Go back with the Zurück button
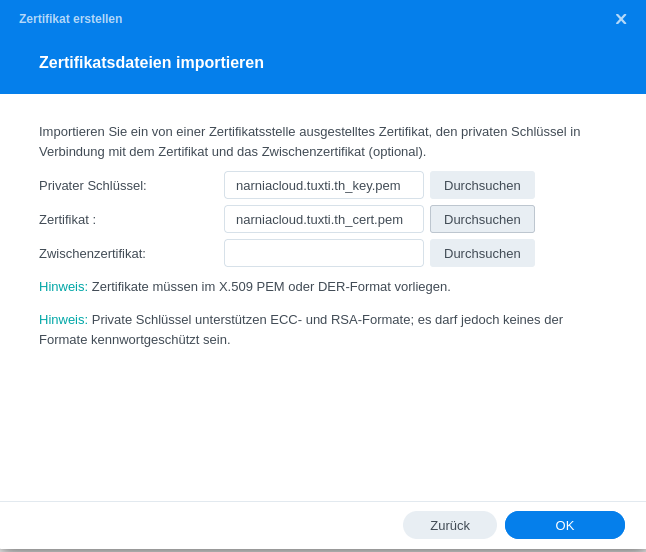The image size is (646, 552). 449,525
